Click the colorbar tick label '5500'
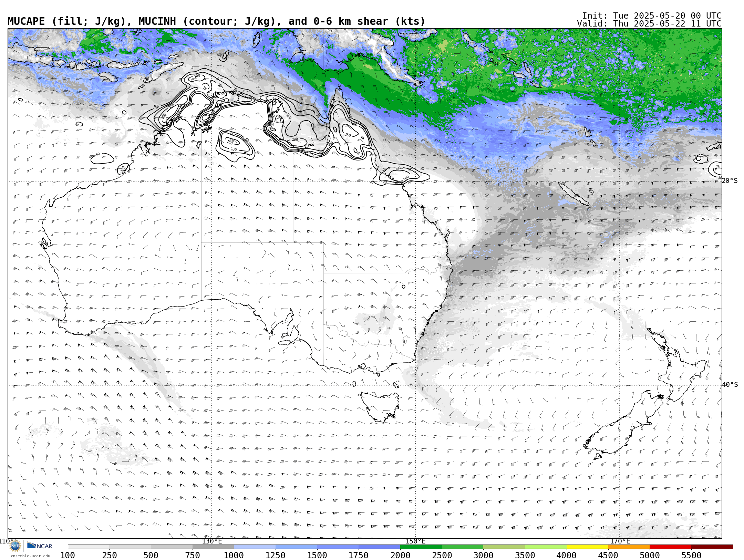The width and height of the screenshot is (744, 560). [x=691, y=556]
